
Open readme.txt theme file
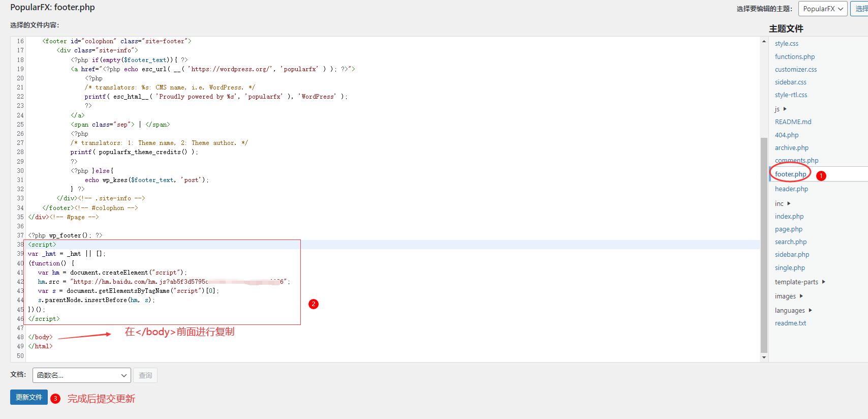790,323
